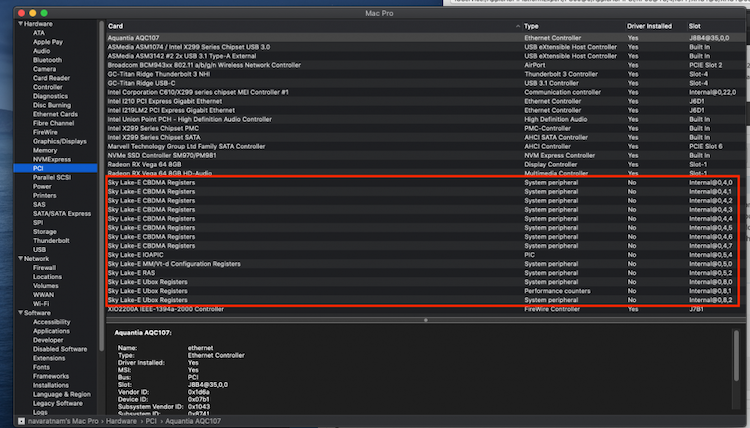This screenshot has width=750, height=428.
Task: Select Bluetooth in the sidebar
Action: 47,60
